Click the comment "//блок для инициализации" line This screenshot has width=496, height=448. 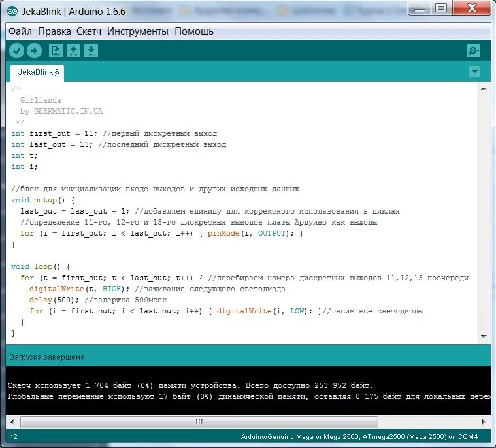[x=155, y=189]
